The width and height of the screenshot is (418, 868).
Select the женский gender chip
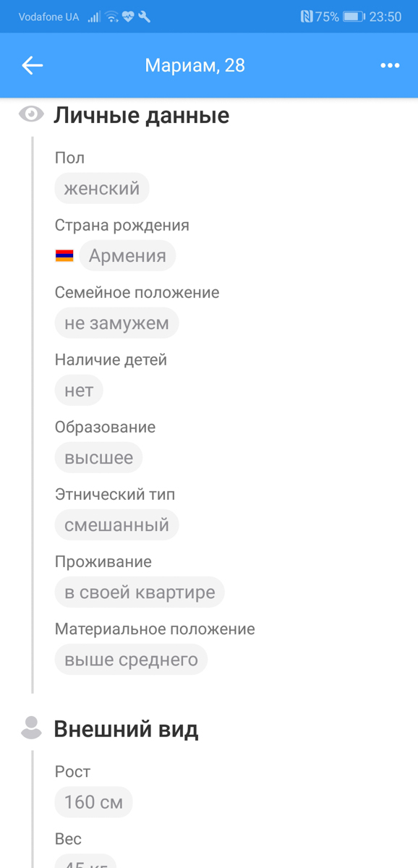point(102,189)
